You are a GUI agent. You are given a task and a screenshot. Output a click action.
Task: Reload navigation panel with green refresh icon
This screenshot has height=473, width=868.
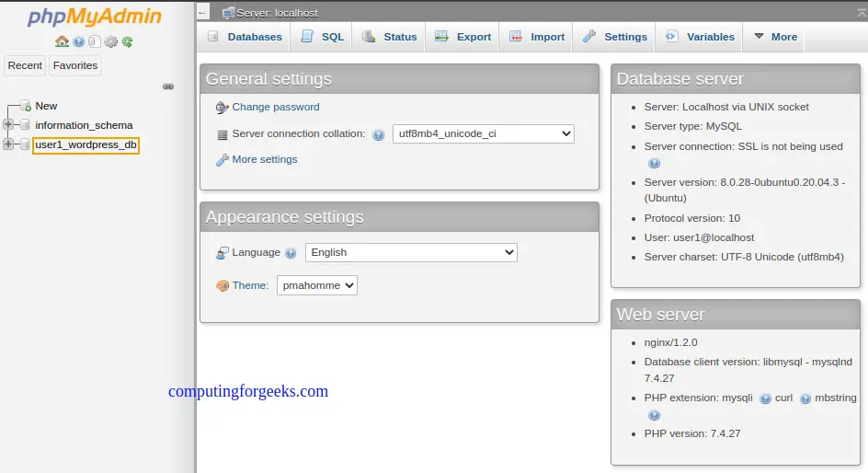pos(127,41)
